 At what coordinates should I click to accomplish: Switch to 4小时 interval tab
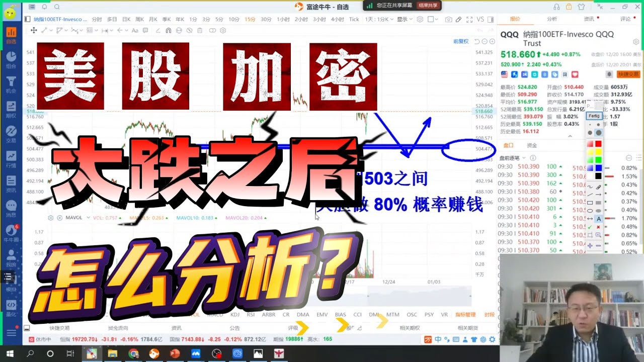coord(337,19)
